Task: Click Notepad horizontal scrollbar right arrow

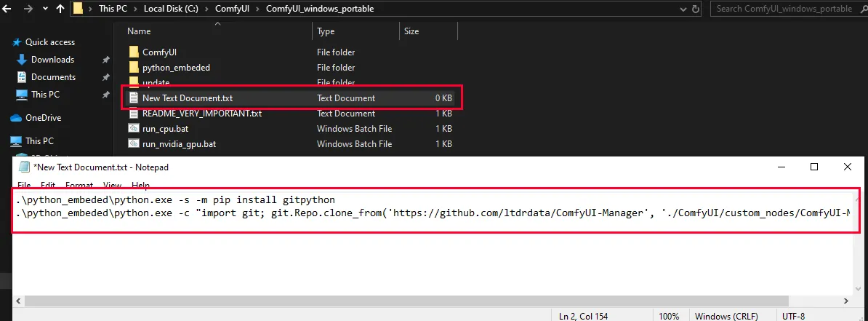Action: point(846,301)
